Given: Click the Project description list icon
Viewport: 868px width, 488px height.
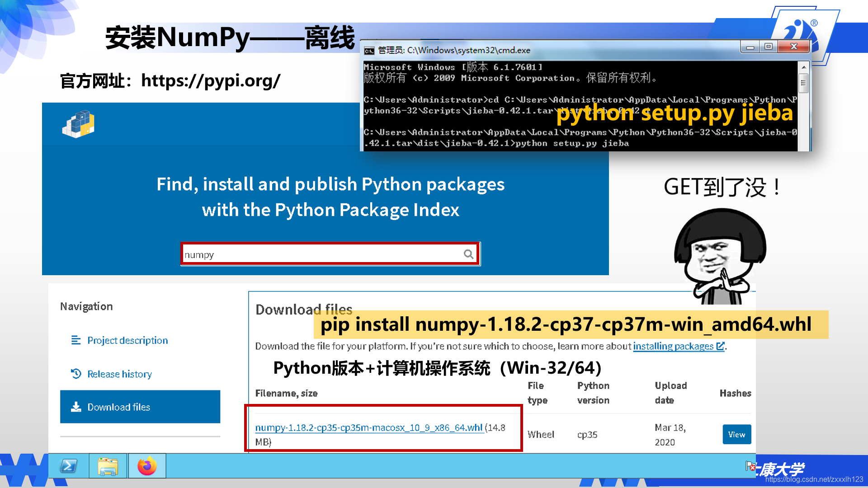Looking at the screenshot, I should 76,340.
